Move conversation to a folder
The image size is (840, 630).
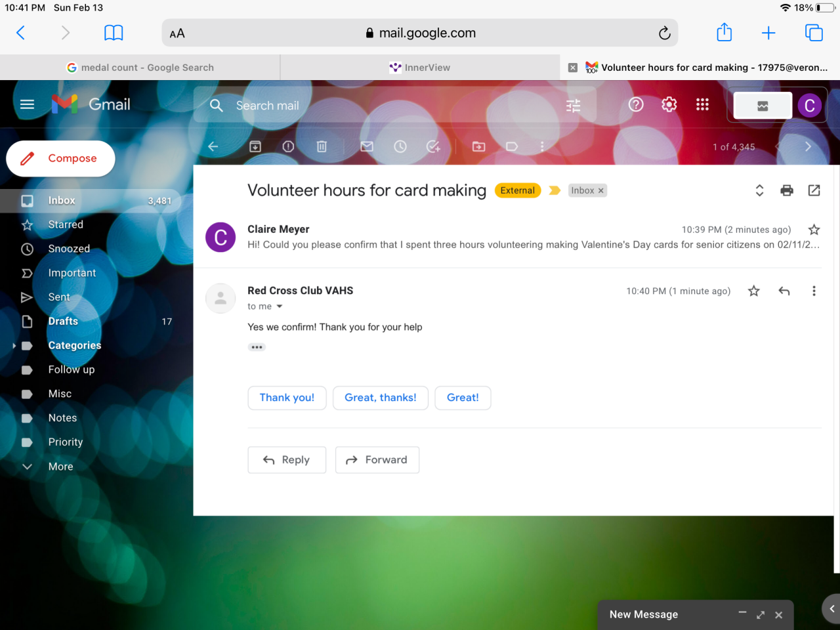coord(479,146)
